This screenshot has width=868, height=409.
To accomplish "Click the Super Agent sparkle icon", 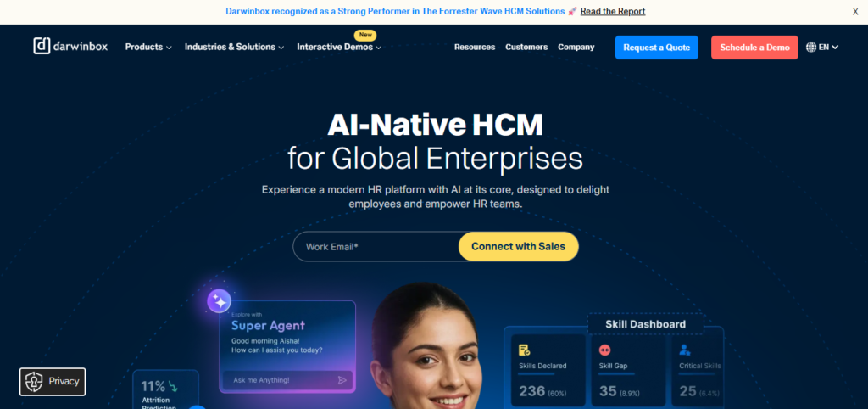I will click(x=220, y=301).
